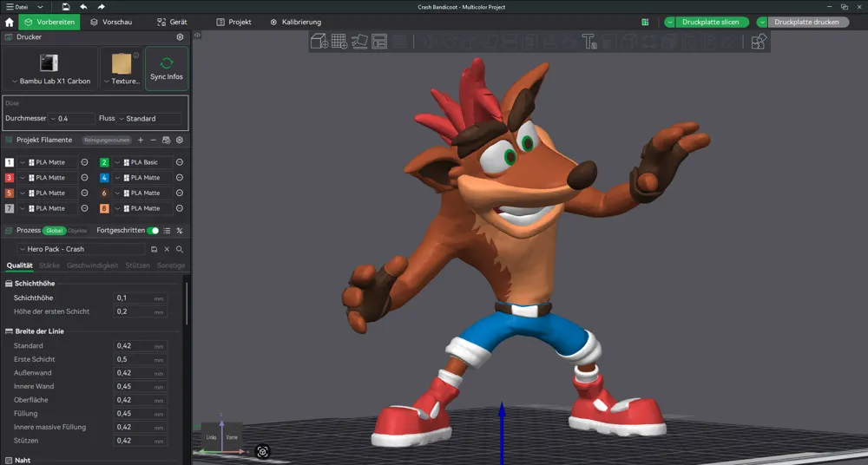
Task: Open filament 2 PLA Basic dropdown
Action: tap(143, 162)
